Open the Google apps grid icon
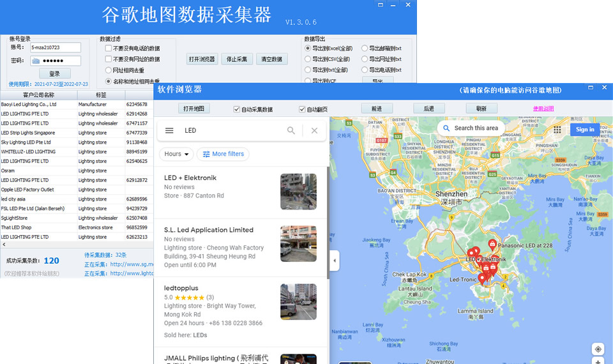This screenshot has height=364, width=613. 557,130
